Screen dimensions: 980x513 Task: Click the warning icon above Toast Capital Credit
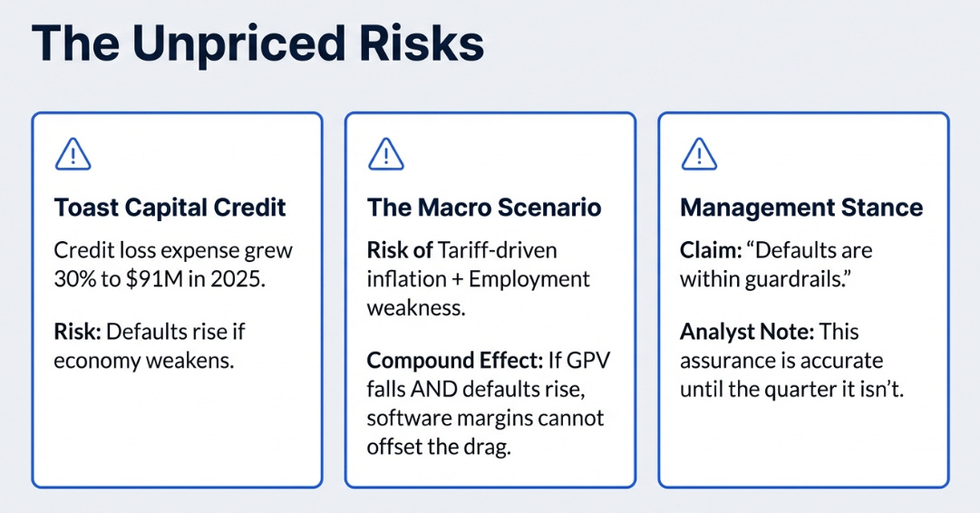pyautogui.click(x=73, y=154)
